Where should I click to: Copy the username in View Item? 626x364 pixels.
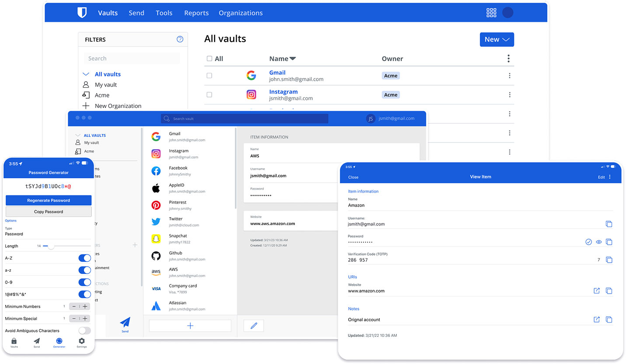tap(609, 224)
